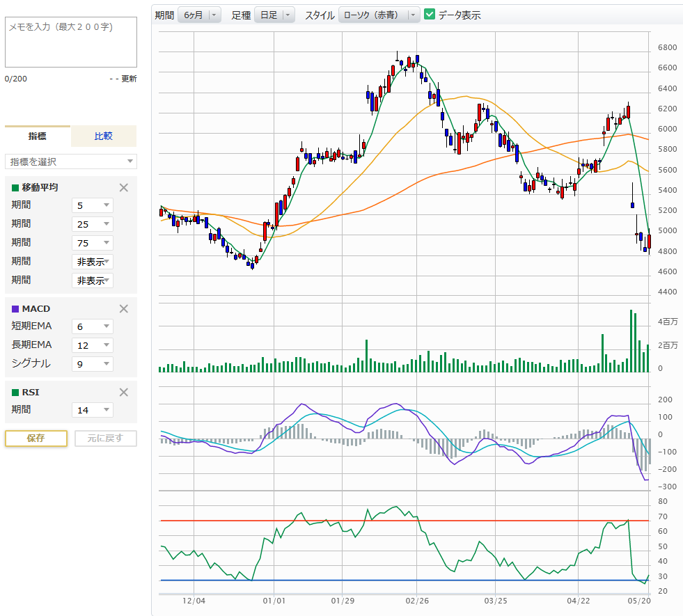Open the MACD 短期EMA 6 dropdown
The height and width of the screenshot is (616, 683).
[x=93, y=326]
